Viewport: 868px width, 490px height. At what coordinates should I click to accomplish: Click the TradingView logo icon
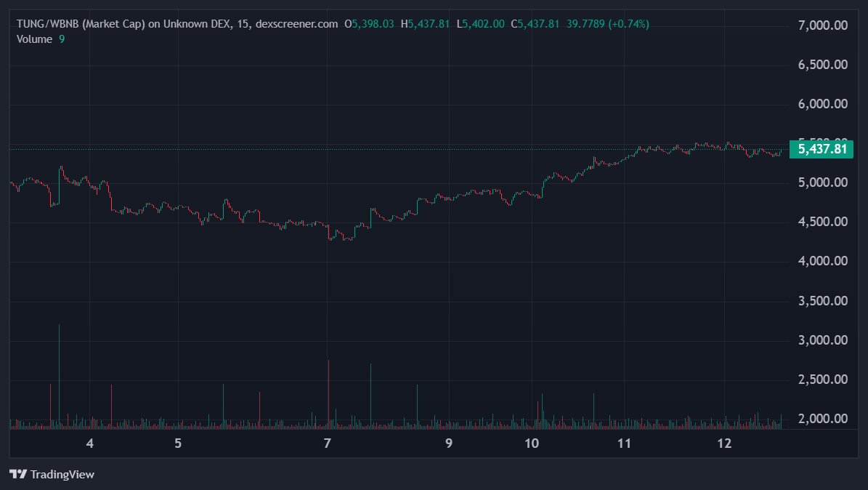point(18,475)
